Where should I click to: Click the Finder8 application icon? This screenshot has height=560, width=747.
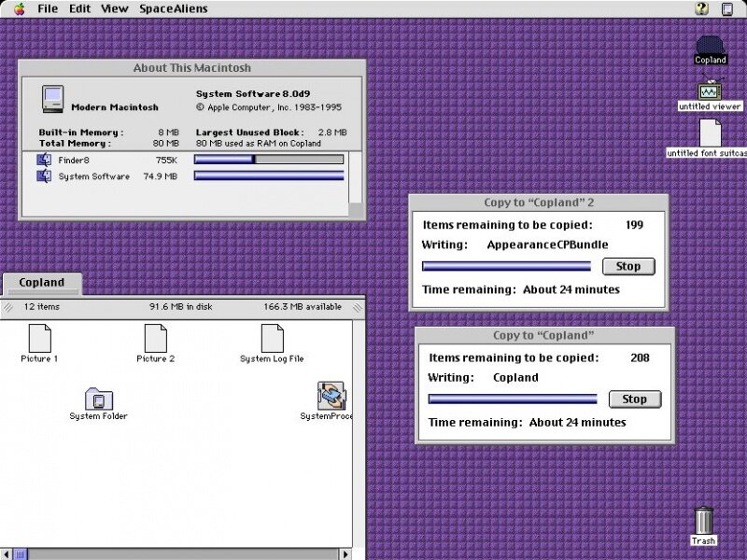44,160
